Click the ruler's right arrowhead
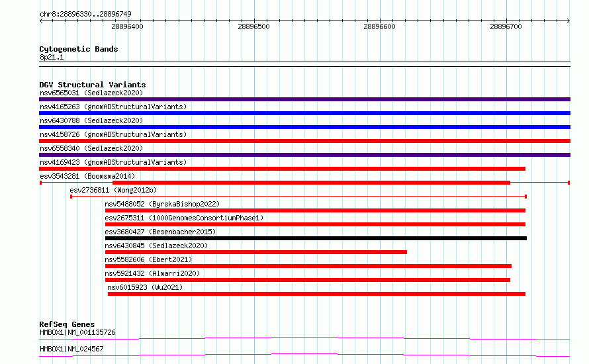This screenshot has width=589, height=364. [568, 21]
